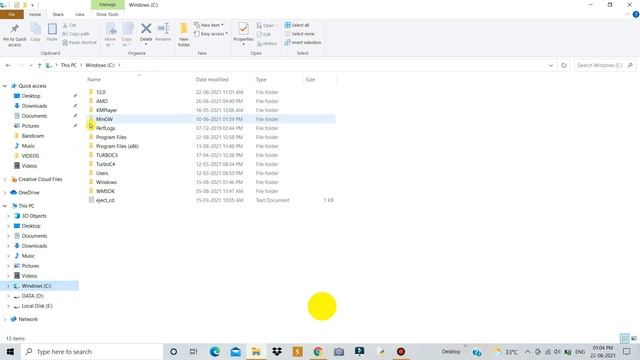Go up one folder level arrow
This screenshot has height=360, width=640.
39,65
